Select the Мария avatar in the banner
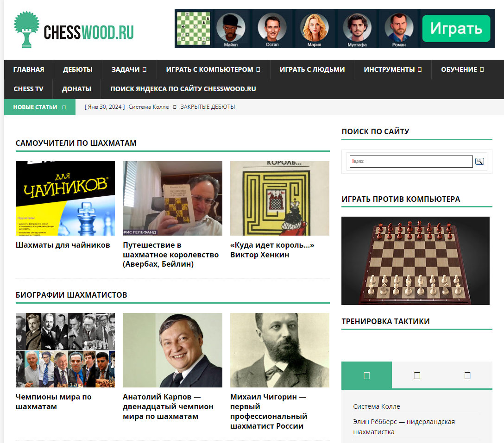Viewport: 504px width, 443px height. coord(315,30)
